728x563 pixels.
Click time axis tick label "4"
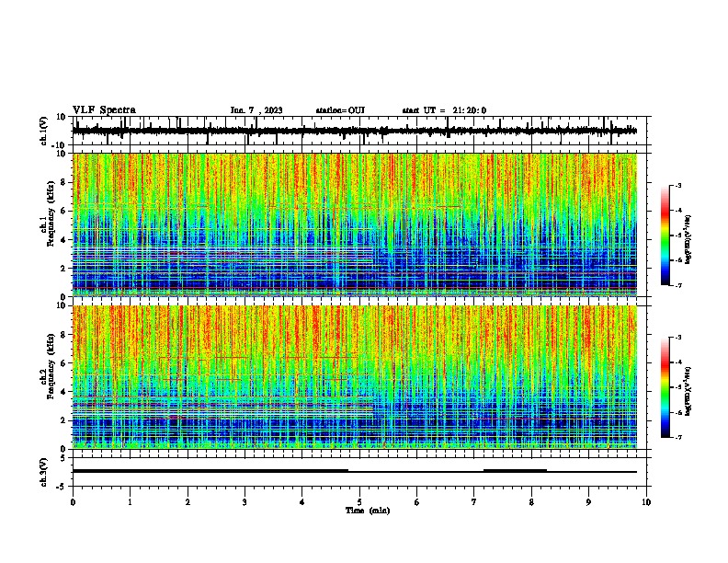pyautogui.click(x=302, y=502)
